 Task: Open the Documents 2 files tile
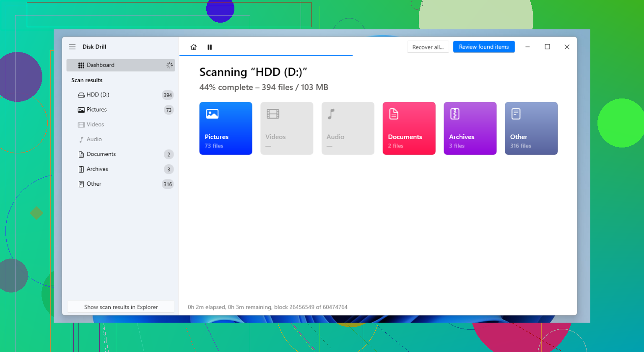tap(409, 128)
